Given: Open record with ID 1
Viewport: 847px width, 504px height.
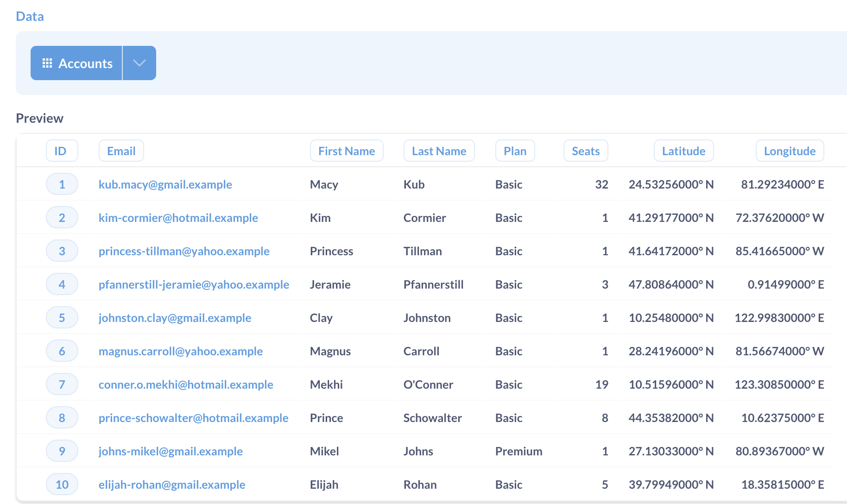Looking at the screenshot, I should pyautogui.click(x=62, y=184).
